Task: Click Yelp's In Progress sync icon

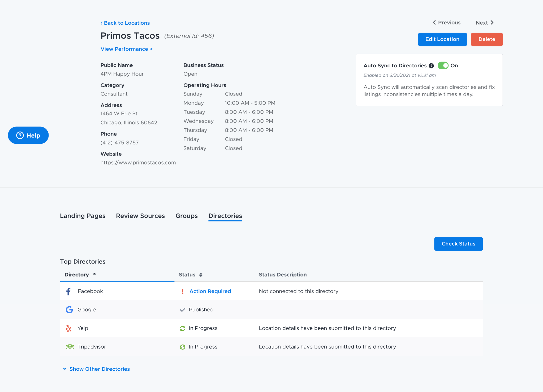Action: coord(182,328)
